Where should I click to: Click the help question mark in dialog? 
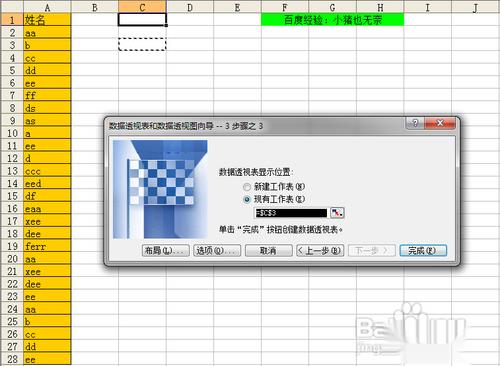(415, 123)
